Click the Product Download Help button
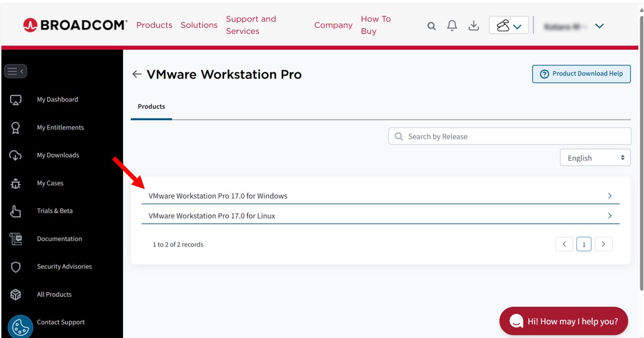644x338 pixels. pos(582,74)
